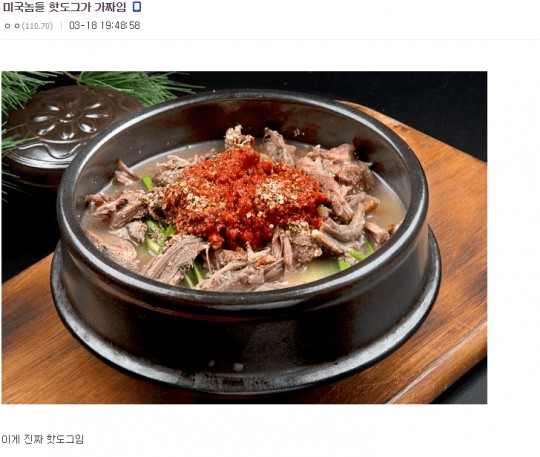The image size is (540, 457).
Task: Click the post timestamp 03-18 19:48:58
Action: (x=105, y=25)
